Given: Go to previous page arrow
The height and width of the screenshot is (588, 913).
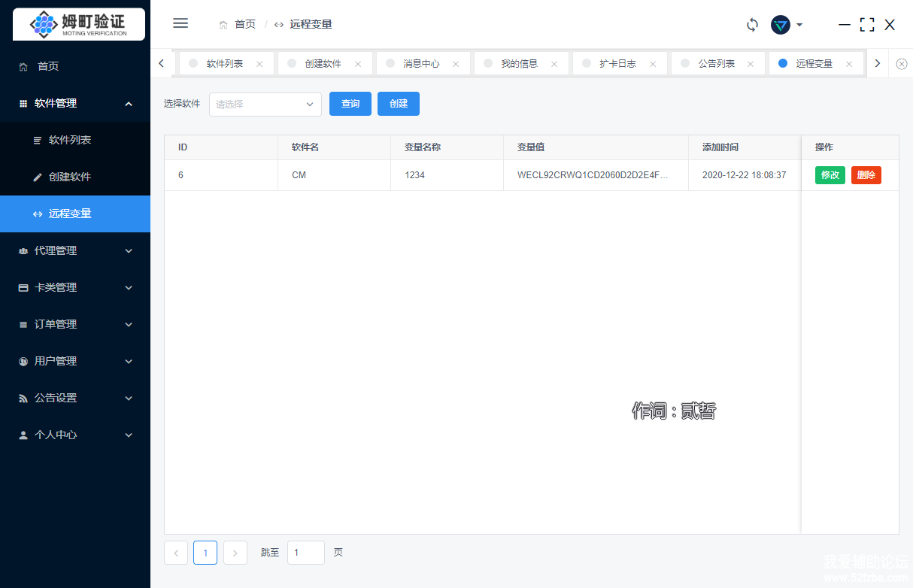Looking at the screenshot, I should (x=176, y=553).
